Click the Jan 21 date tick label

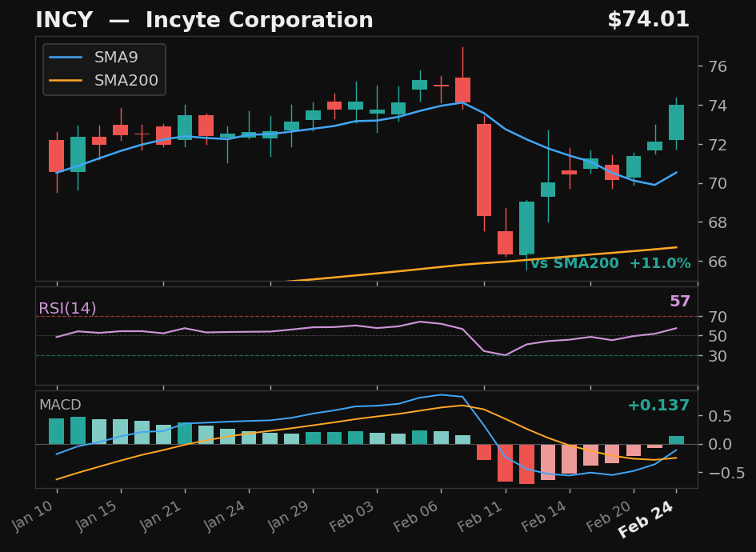click(162, 516)
